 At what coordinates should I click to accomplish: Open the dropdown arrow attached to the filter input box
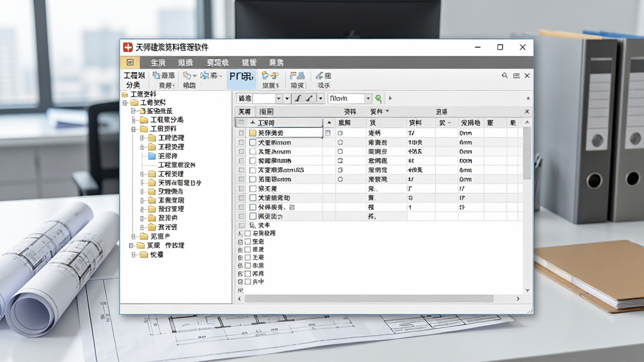[279, 99]
